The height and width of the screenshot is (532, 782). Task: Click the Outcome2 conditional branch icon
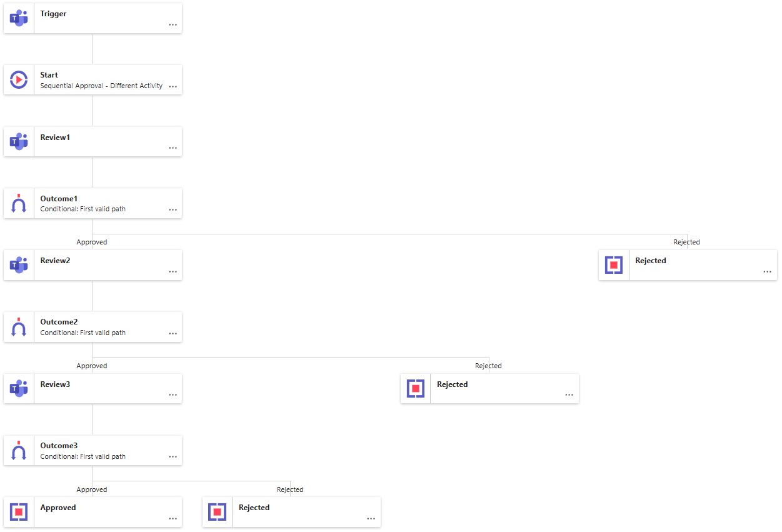[19, 327]
